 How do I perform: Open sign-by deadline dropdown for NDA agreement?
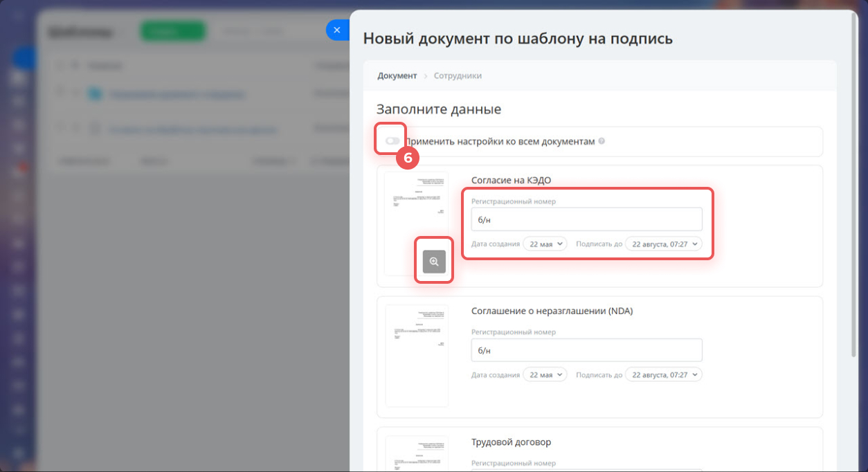663,374
